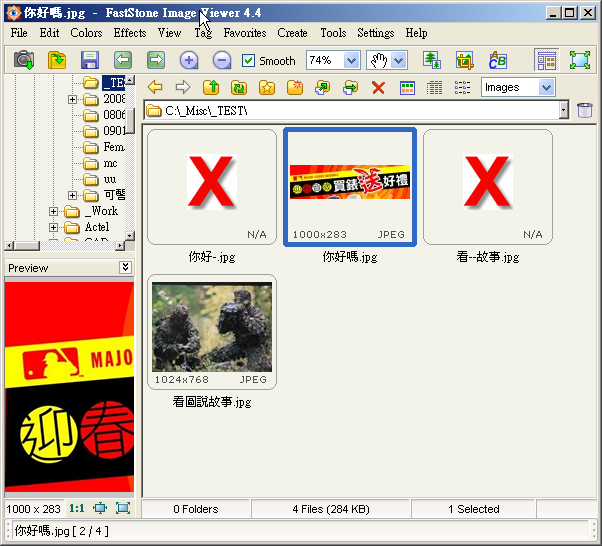The image size is (602, 546).
Task: Collapse the Preview panel with chevron button
Action: click(126, 267)
